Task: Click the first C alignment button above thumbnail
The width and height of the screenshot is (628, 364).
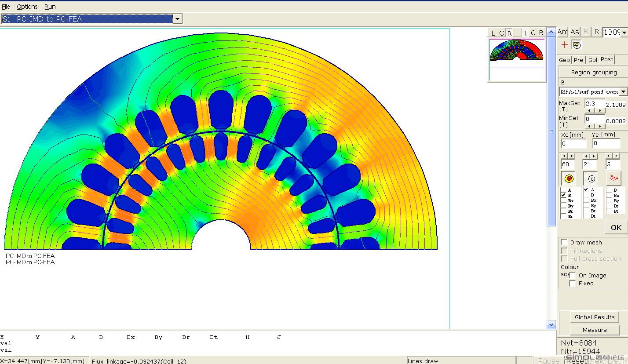Action: (x=501, y=33)
